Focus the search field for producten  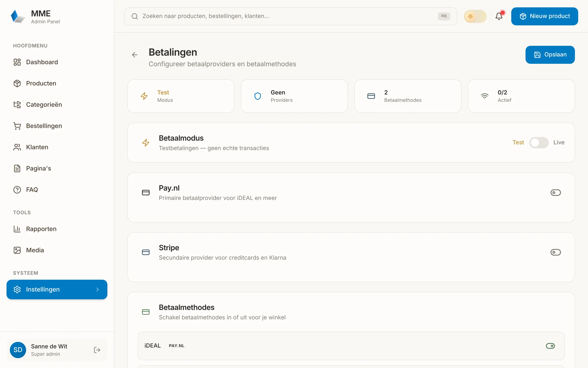coord(291,16)
